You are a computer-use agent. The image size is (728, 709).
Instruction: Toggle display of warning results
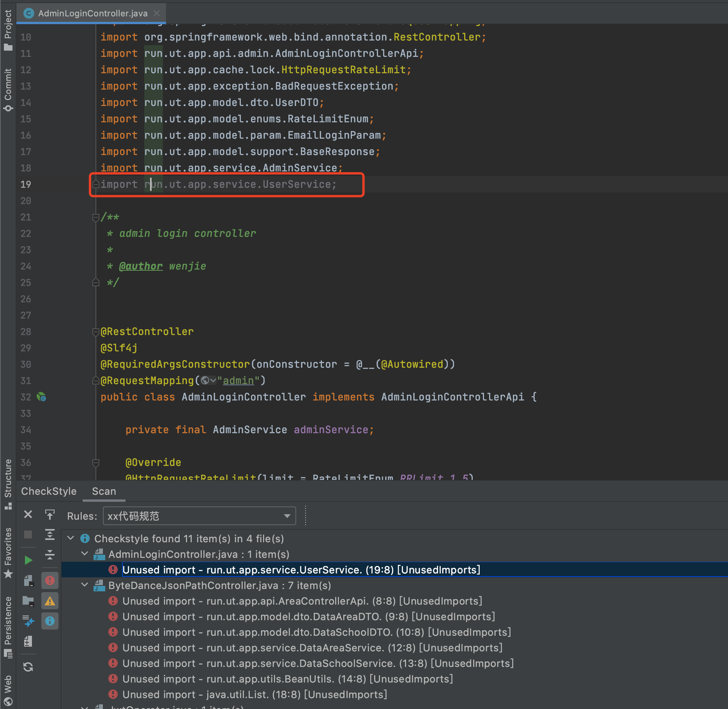pos(50,601)
